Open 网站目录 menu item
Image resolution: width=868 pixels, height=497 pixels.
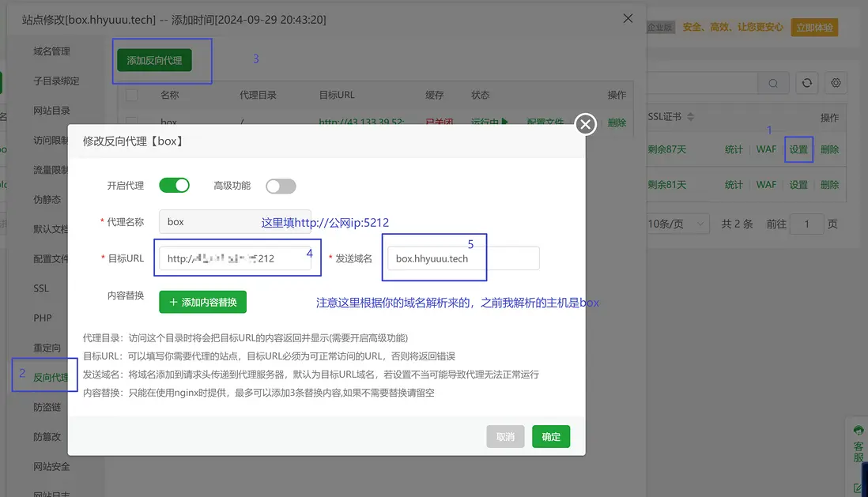(51, 111)
